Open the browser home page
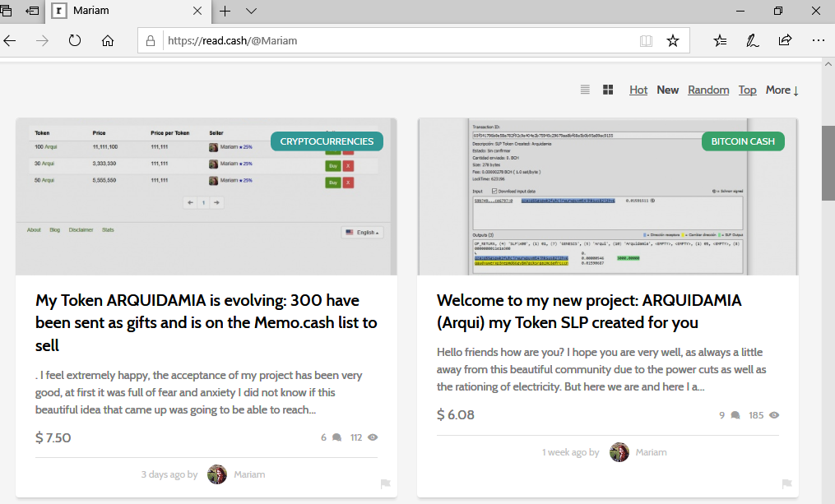The width and height of the screenshot is (835, 504). coord(108,41)
